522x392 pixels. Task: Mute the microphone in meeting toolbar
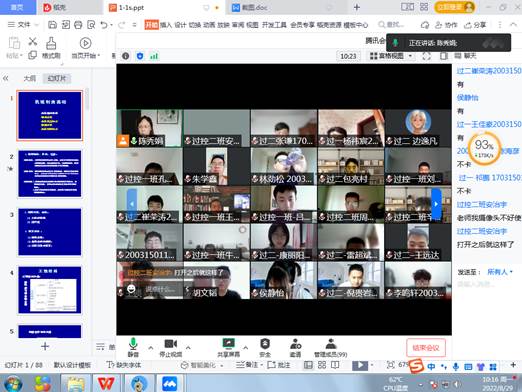click(133, 347)
